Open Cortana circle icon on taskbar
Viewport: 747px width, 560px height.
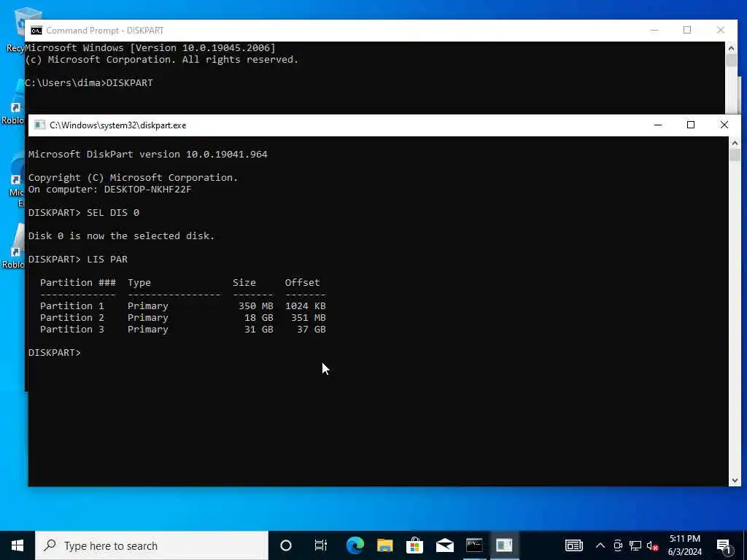(286, 545)
